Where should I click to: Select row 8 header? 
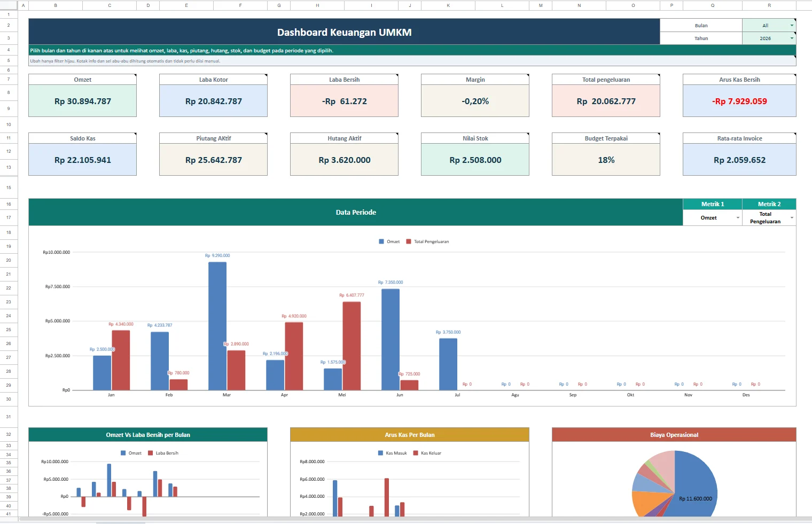[x=9, y=93]
